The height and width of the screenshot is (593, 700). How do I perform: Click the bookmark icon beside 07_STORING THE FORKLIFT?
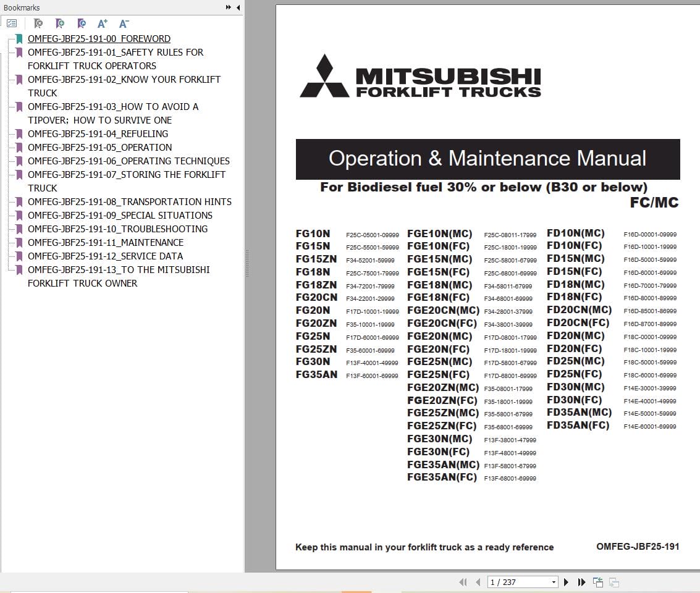click(19, 174)
